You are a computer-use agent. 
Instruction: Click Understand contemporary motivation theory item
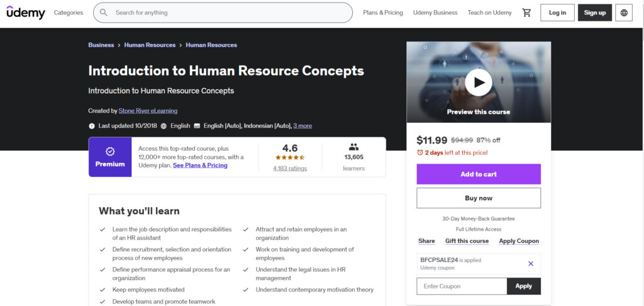314,290
